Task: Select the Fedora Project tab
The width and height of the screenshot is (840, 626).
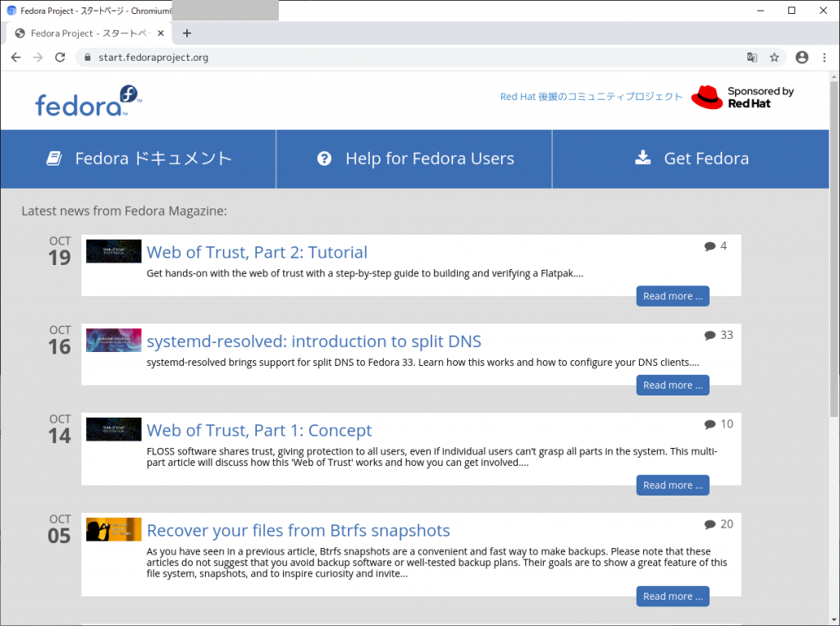Action: coord(89,34)
